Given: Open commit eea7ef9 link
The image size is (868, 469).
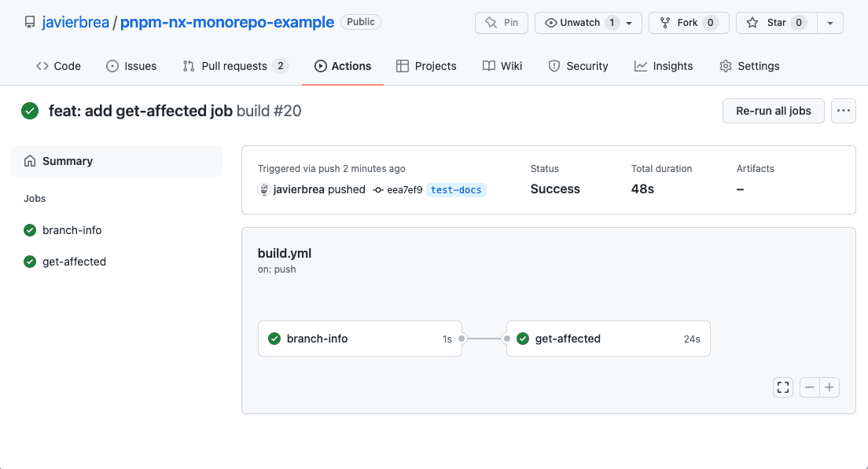Looking at the screenshot, I should [x=405, y=189].
